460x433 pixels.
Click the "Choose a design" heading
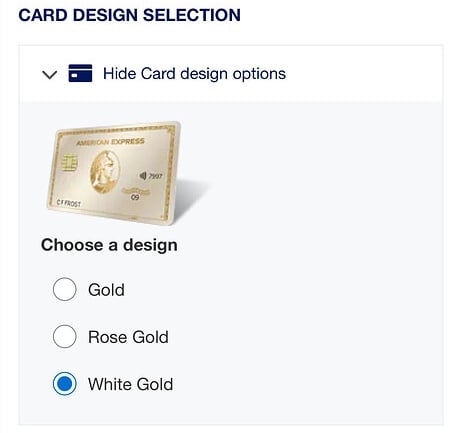(109, 245)
